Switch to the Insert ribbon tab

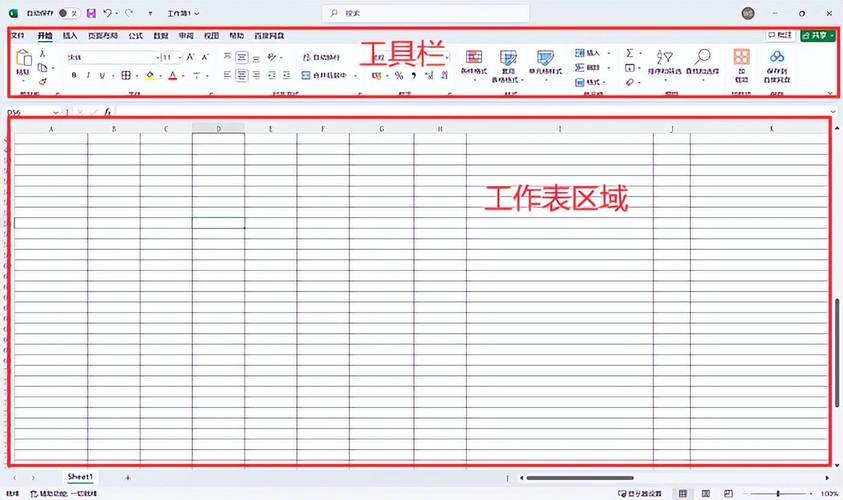click(70, 35)
